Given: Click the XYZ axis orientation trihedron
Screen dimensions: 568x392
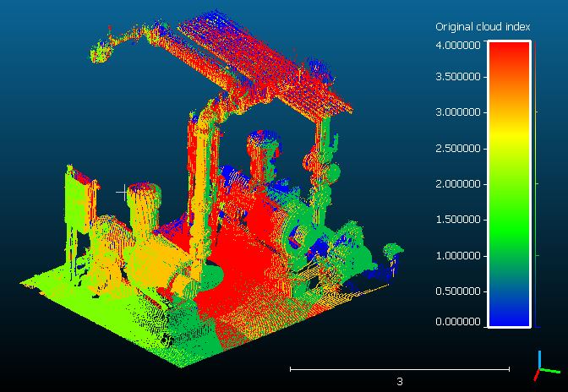Looking at the screenshot, I should pyautogui.click(x=546, y=367).
